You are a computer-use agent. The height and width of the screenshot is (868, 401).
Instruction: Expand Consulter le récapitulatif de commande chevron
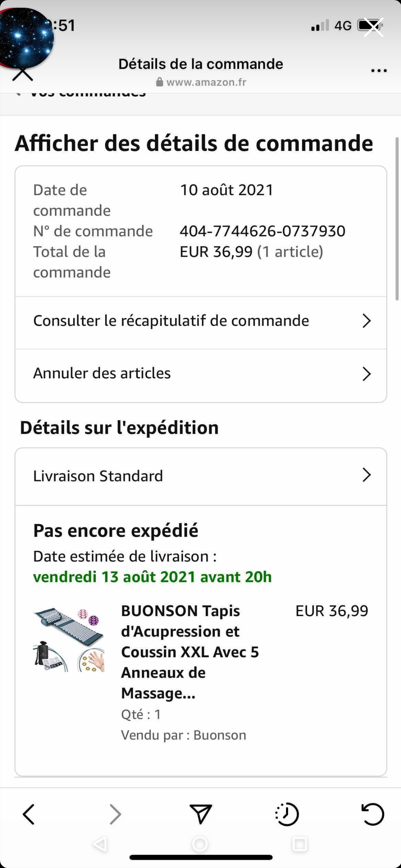[x=366, y=321]
